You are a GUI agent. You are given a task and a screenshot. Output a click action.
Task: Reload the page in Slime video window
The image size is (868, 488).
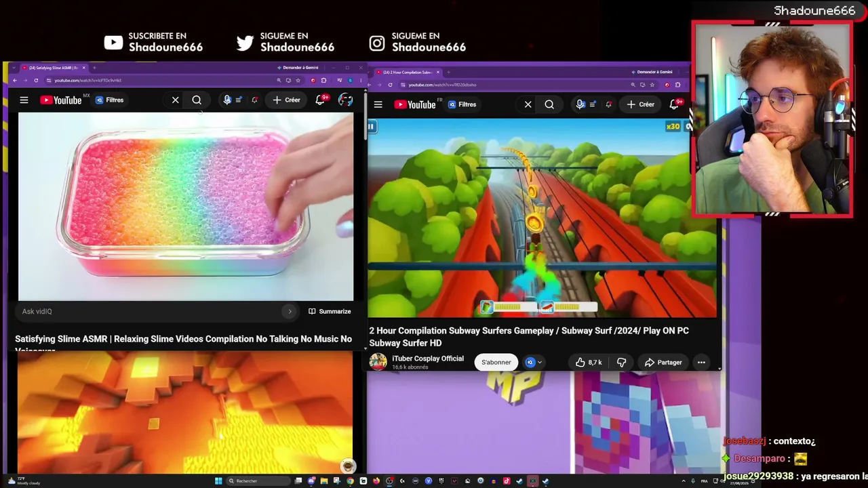tap(36, 80)
